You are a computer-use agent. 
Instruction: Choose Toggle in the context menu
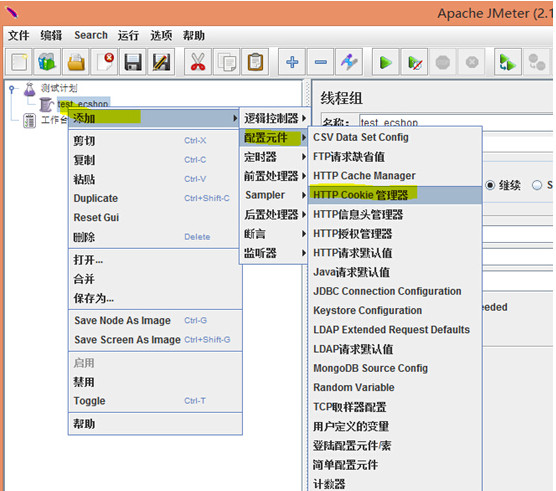point(155,401)
